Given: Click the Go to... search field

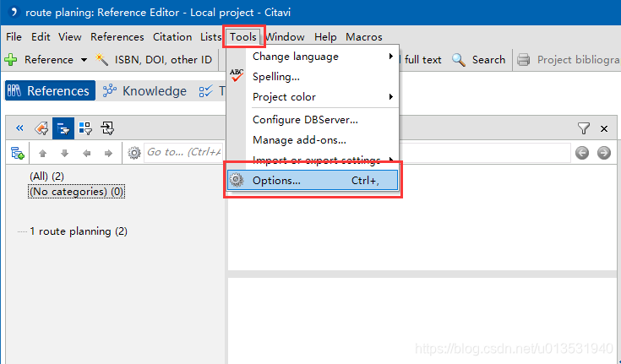Looking at the screenshot, I should click(184, 152).
